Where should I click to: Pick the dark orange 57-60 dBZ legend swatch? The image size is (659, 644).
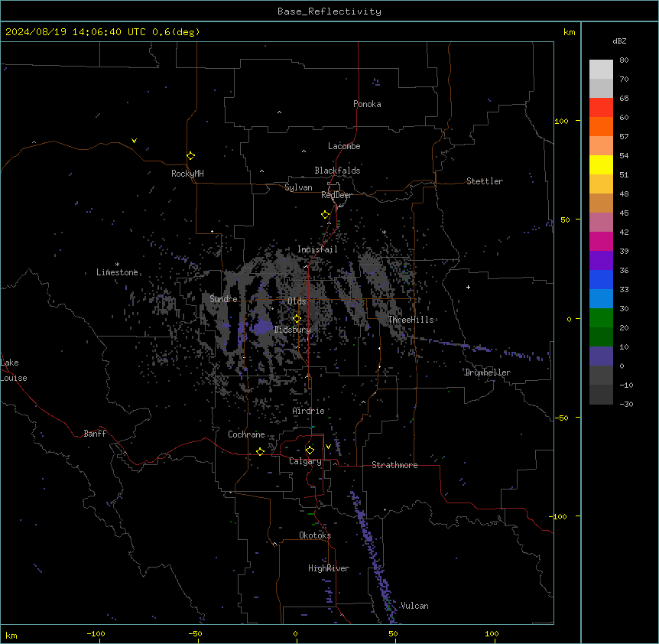click(601, 126)
